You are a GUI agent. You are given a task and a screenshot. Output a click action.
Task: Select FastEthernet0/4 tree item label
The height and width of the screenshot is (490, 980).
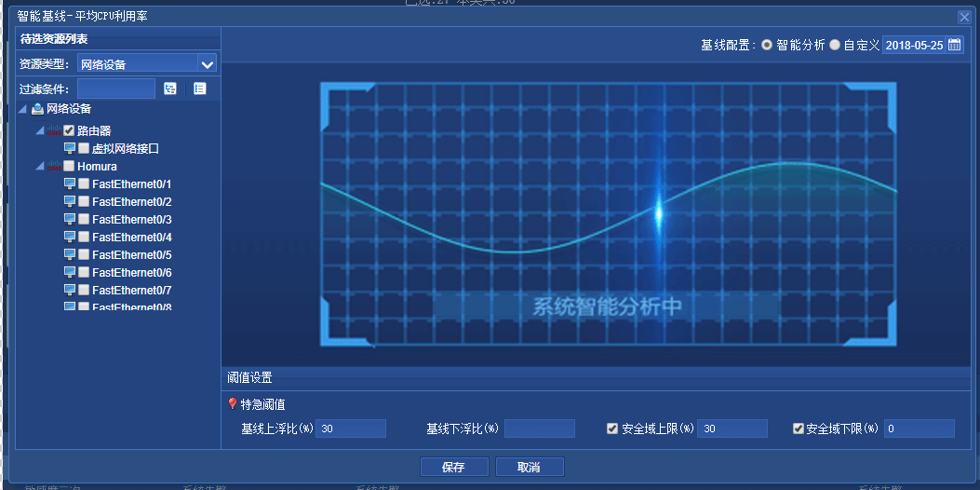[131, 238]
